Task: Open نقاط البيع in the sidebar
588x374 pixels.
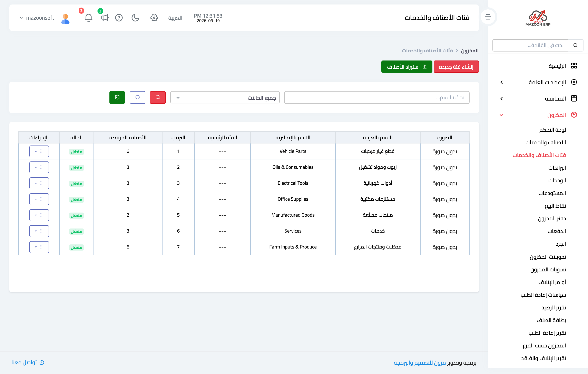Action: 555,206
